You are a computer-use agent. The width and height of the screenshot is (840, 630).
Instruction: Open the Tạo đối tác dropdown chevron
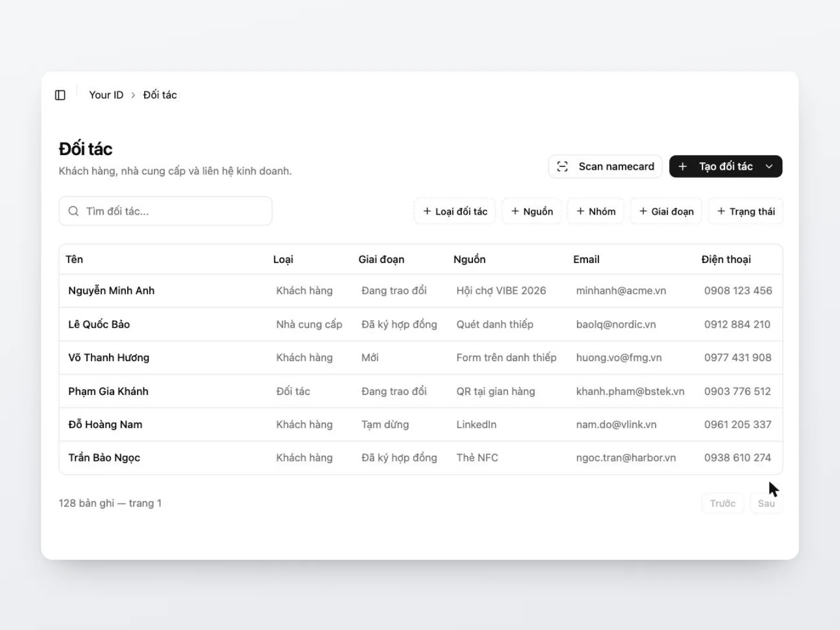tap(769, 167)
